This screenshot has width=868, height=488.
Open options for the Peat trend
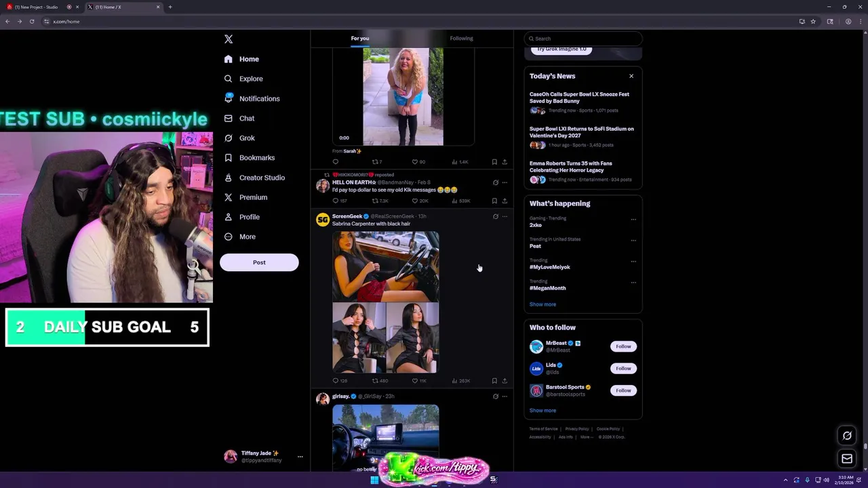[633, 240]
